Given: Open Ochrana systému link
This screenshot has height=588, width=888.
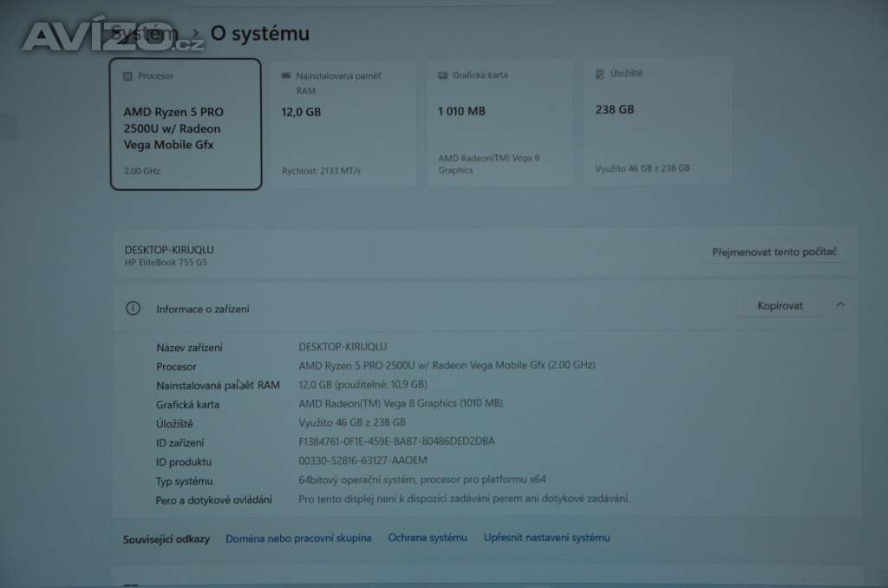Looking at the screenshot, I should [x=428, y=538].
